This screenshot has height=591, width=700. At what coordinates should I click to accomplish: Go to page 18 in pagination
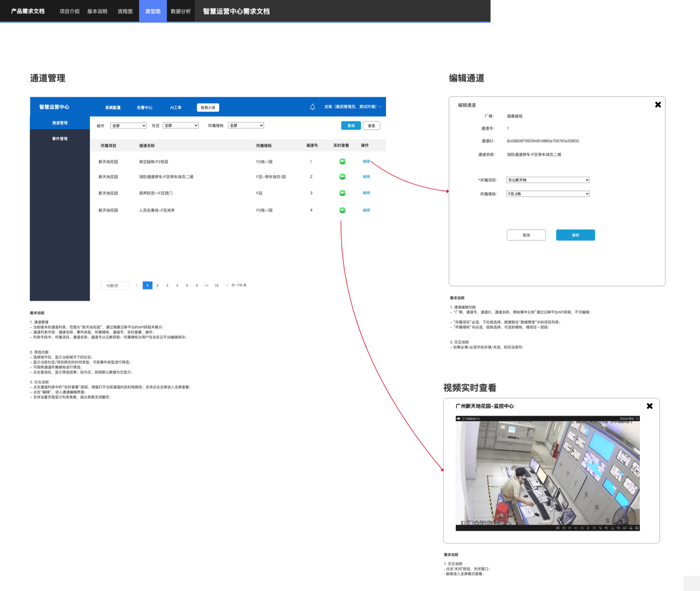[217, 285]
